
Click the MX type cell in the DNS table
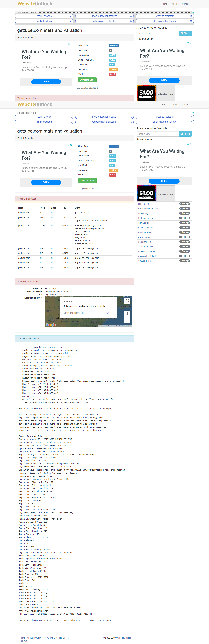click(x=42, y=217)
